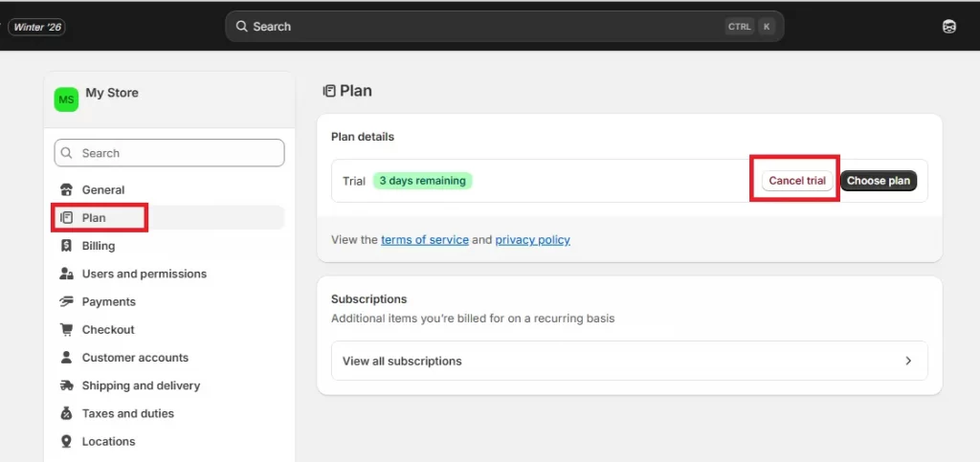Click the Billing dollar icon
Screen dimensions: 980x462
coord(66,246)
